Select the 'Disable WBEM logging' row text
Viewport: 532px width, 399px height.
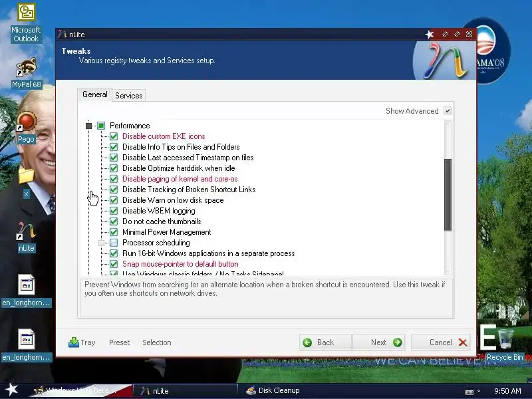[159, 211]
